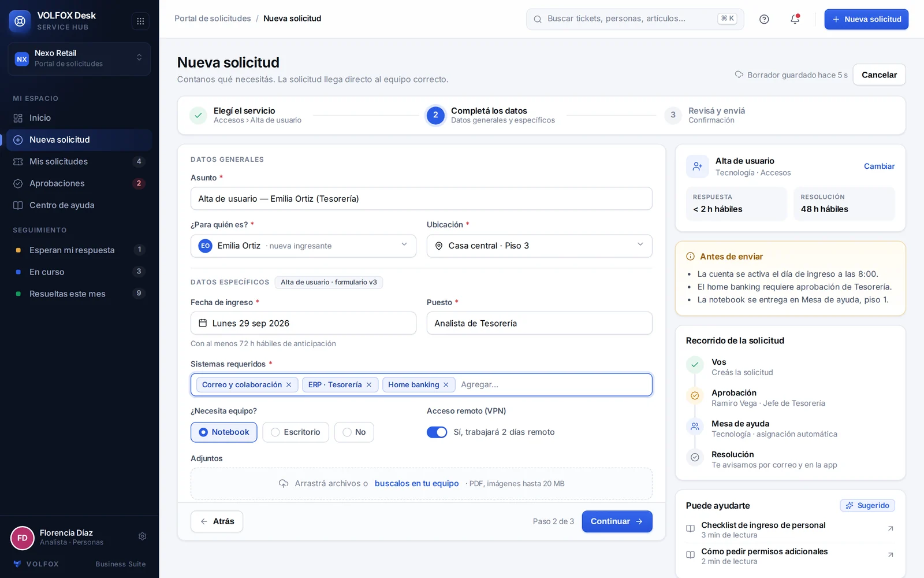This screenshot has height=578, width=924.
Task: Remove the ERP · Tesorería tag
Action: click(369, 385)
